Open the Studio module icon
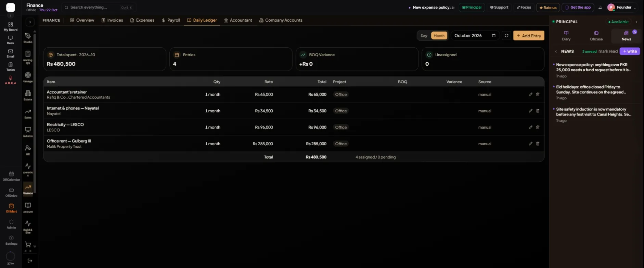This screenshot has width=644, height=268. 28,38
